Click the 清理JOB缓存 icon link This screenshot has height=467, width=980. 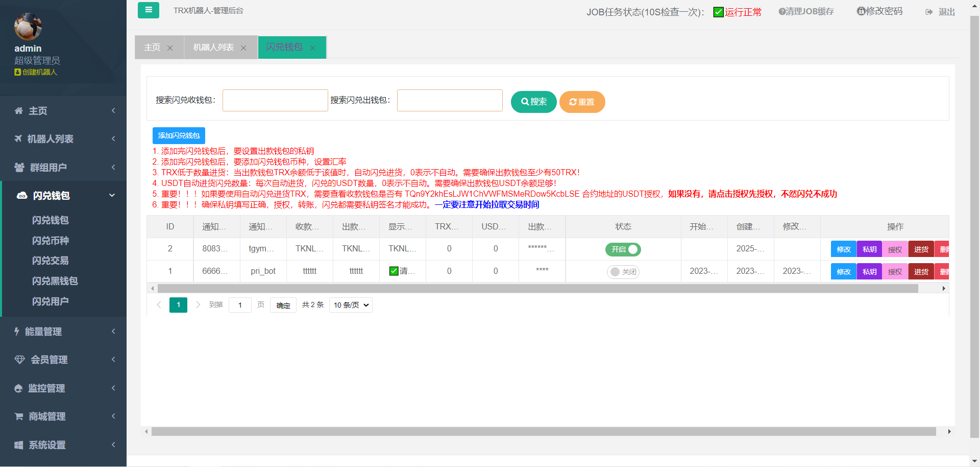pyautogui.click(x=806, y=11)
